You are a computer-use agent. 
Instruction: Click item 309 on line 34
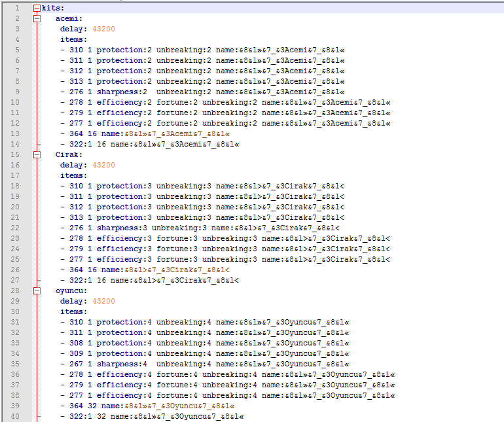(76, 353)
